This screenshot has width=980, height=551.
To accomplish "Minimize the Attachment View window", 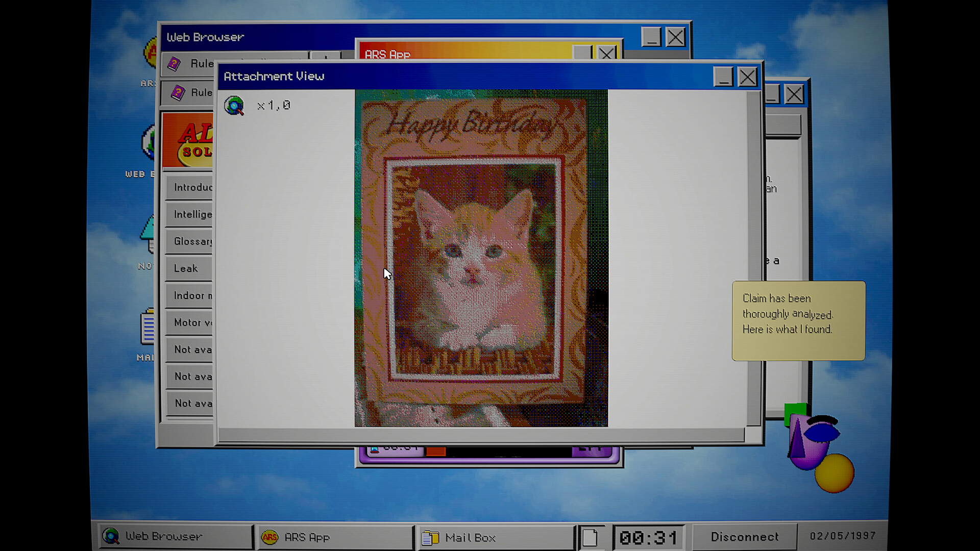I will point(723,77).
